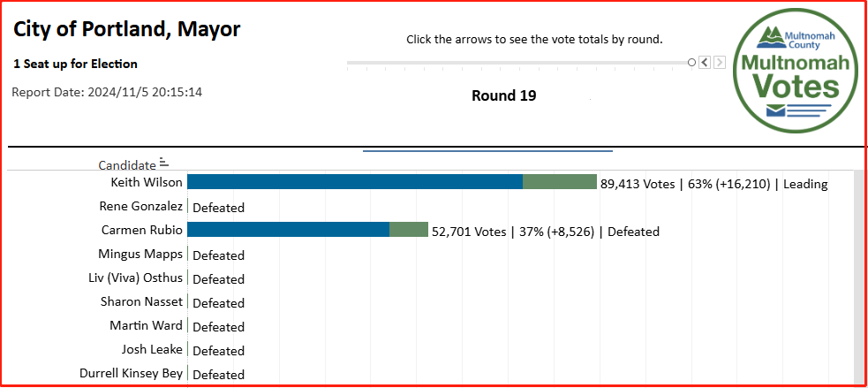
Task: Click the middle of the round slider track
Action: 517,63
